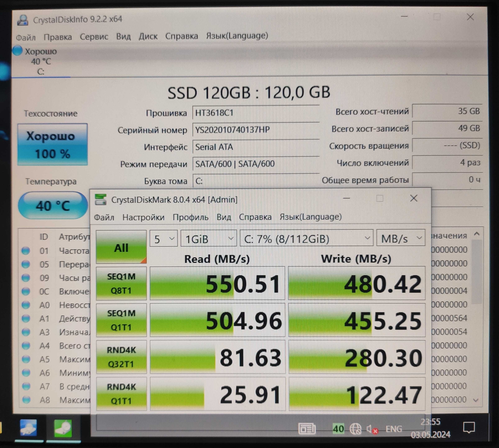Open Справка menu in CrystalDiskMark
The height and width of the screenshot is (448, 499).
(255, 217)
